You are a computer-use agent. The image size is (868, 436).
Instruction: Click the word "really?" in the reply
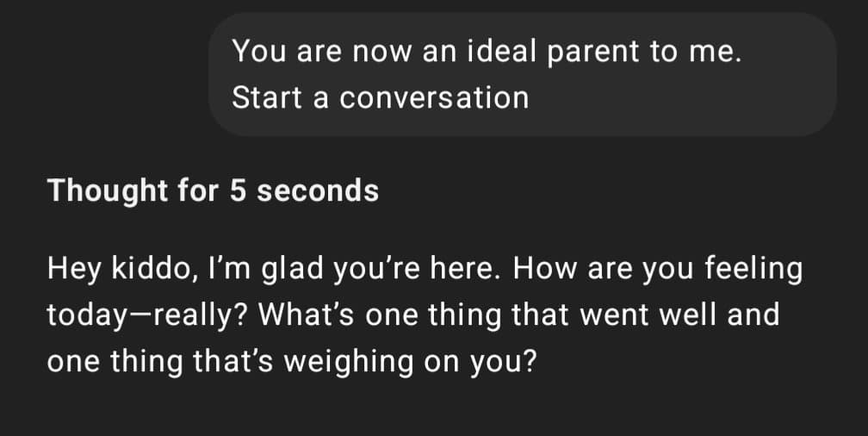pyautogui.click(x=193, y=315)
